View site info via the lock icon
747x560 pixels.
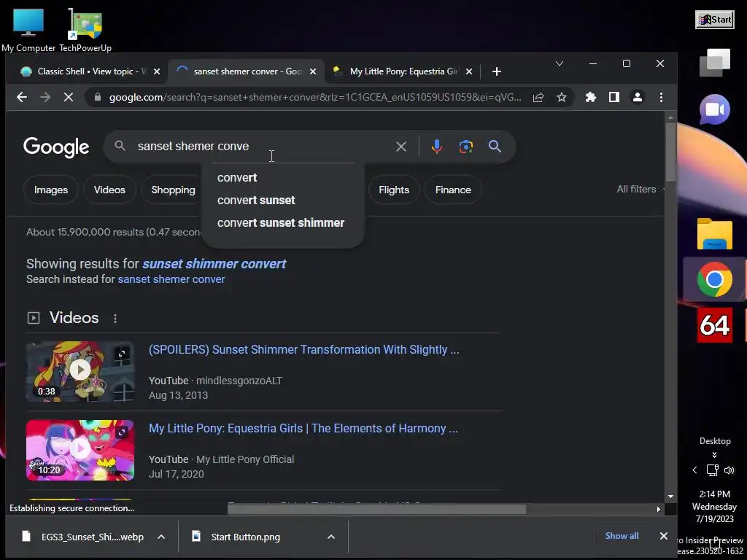(x=98, y=97)
